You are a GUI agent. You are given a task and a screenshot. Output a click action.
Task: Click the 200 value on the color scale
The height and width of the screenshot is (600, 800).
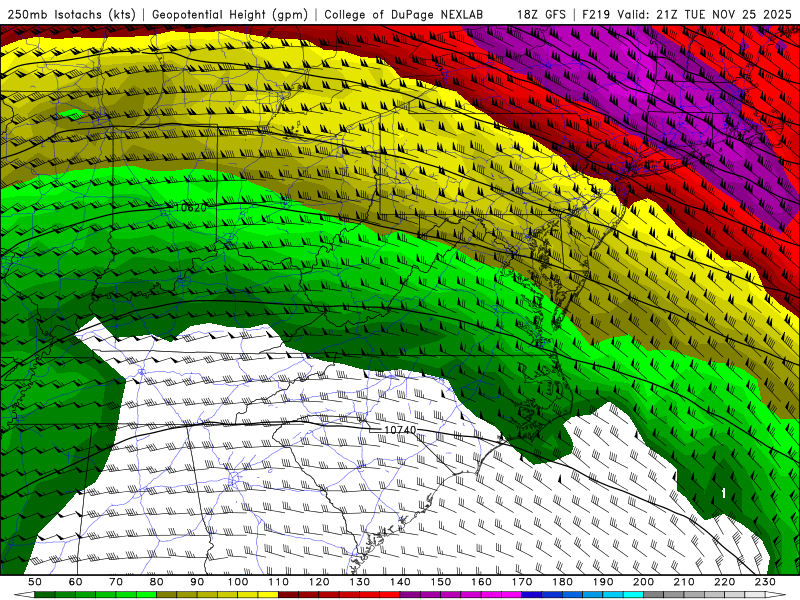click(x=643, y=582)
